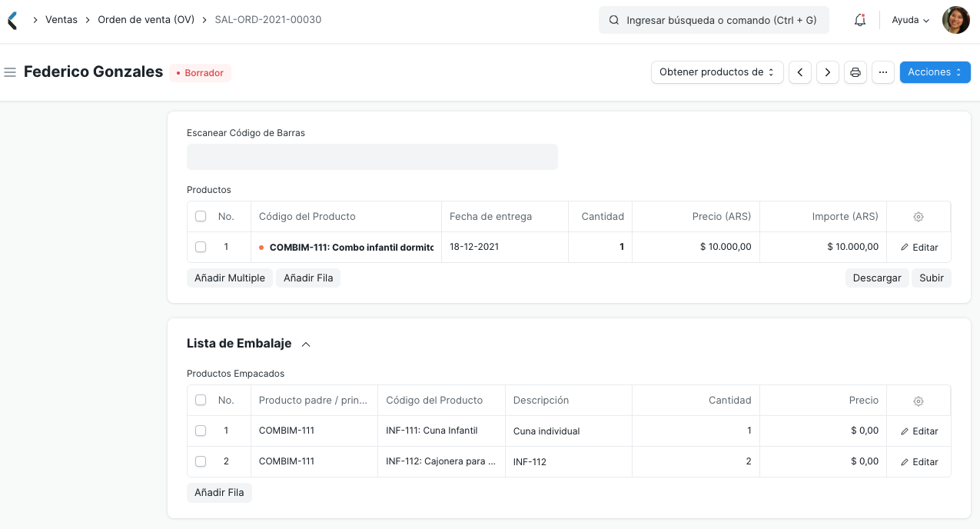This screenshot has width=980, height=529.
Task: Select all rows in Productos Empacados
Action: click(201, 401)
